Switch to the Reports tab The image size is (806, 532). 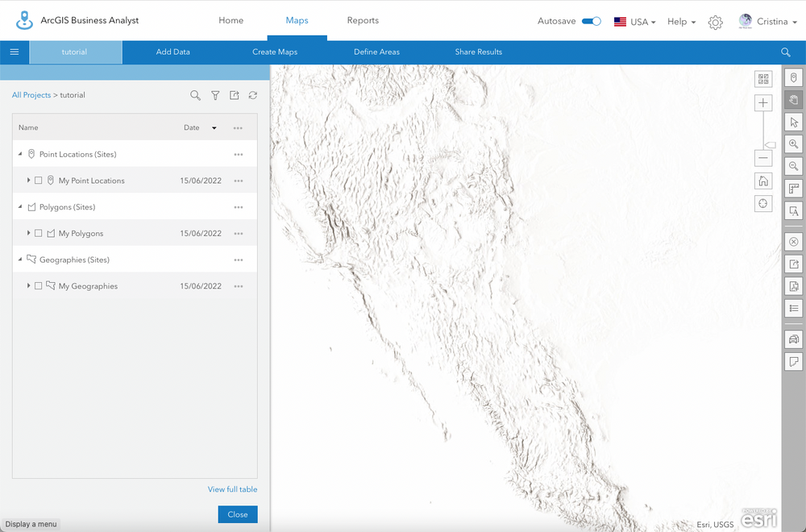[363, 21]
